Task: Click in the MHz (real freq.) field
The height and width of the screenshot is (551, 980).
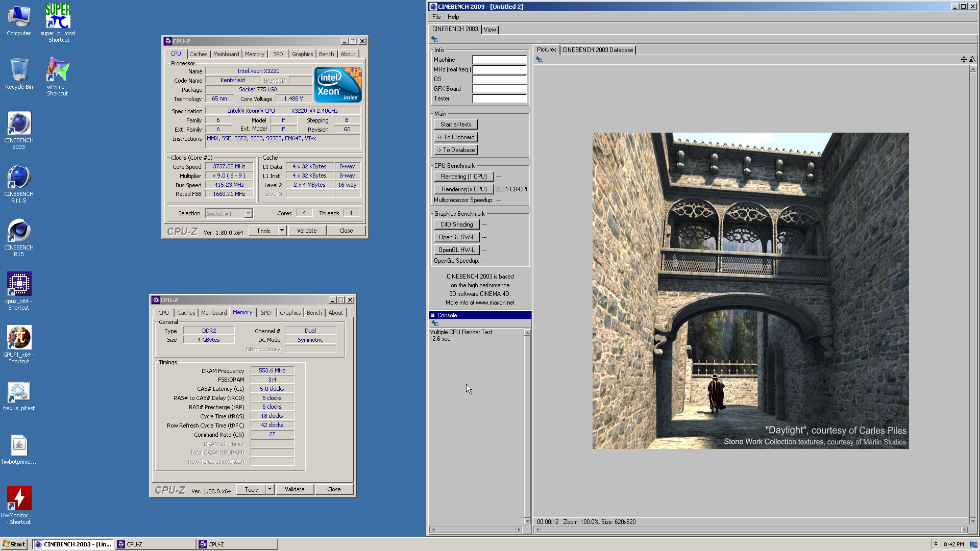Action: pos(499,69)
